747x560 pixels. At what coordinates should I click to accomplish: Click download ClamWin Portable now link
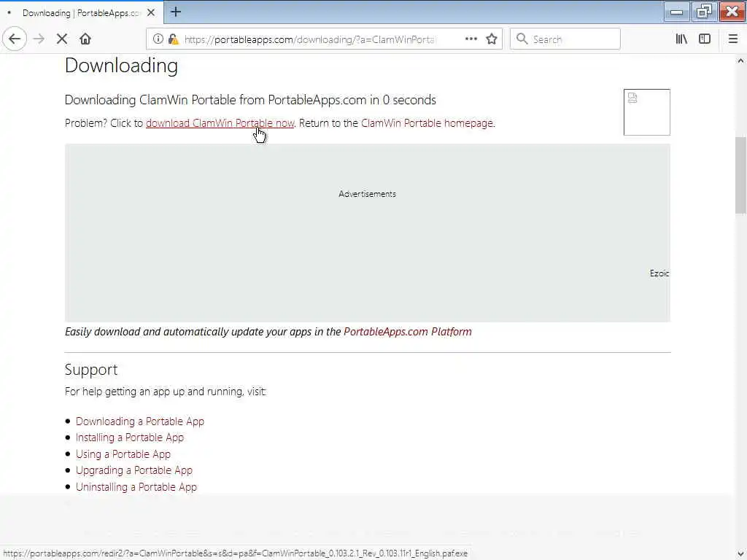pos(220,123)
